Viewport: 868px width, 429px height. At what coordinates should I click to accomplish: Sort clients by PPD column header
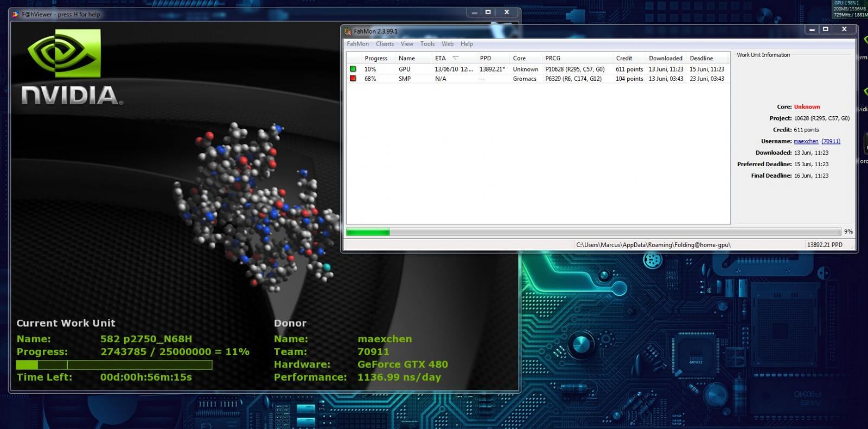[x=493, y=58]
